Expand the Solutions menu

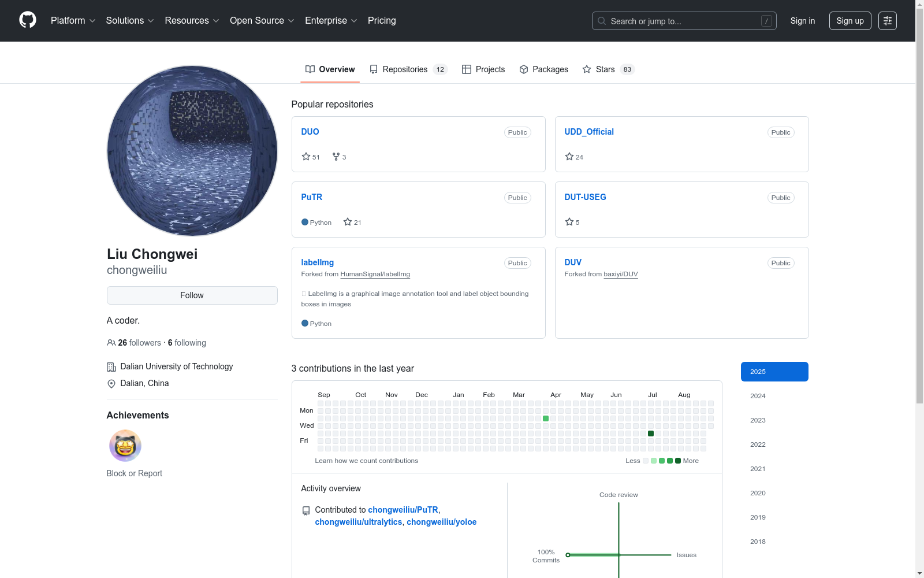pos(130,21)
